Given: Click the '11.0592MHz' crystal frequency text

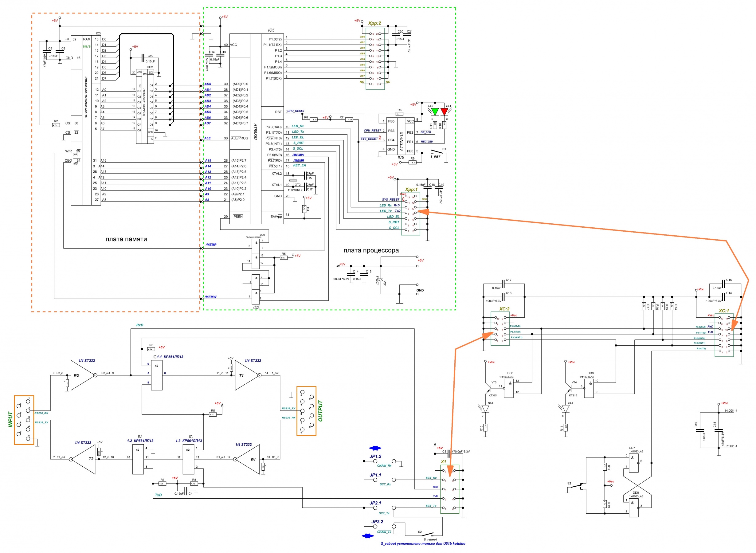Looking at the screenshot, I should click(x=295, y=190).
